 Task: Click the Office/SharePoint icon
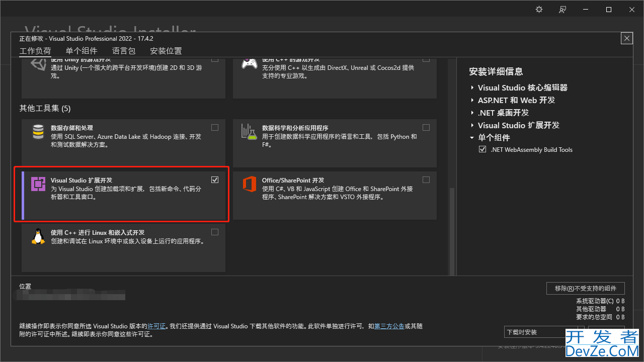(x=250, y=184)
